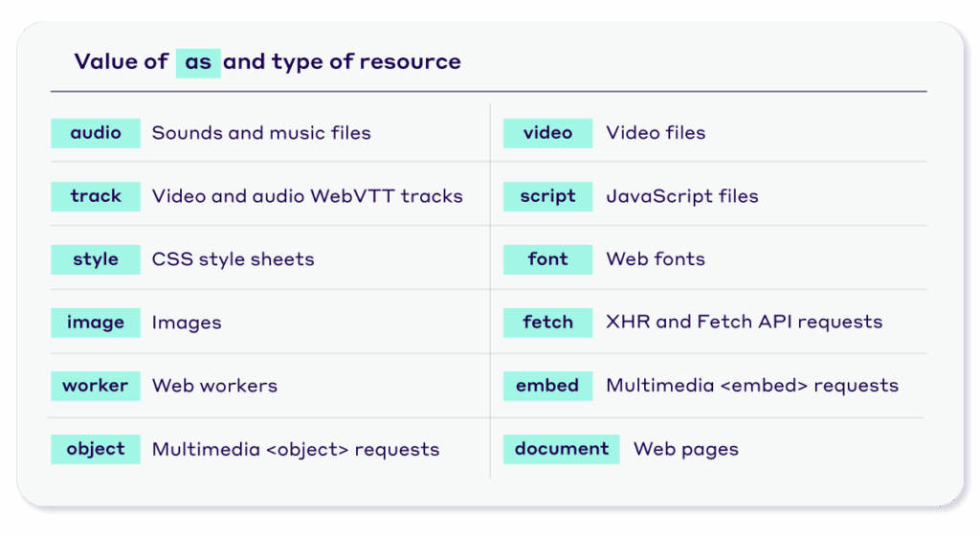The image size is (980, 536).
Task: Select 'Multimedia <embed> requests' text
Action: tap(752, 386)
